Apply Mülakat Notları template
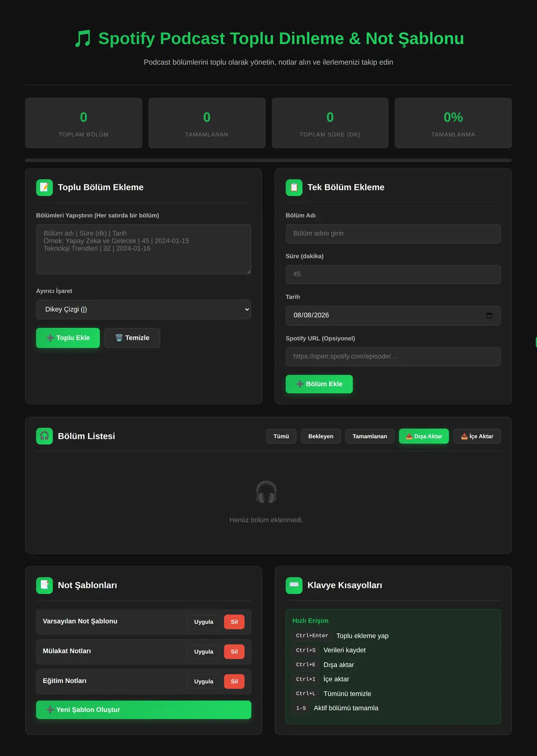 coord(204,652)
